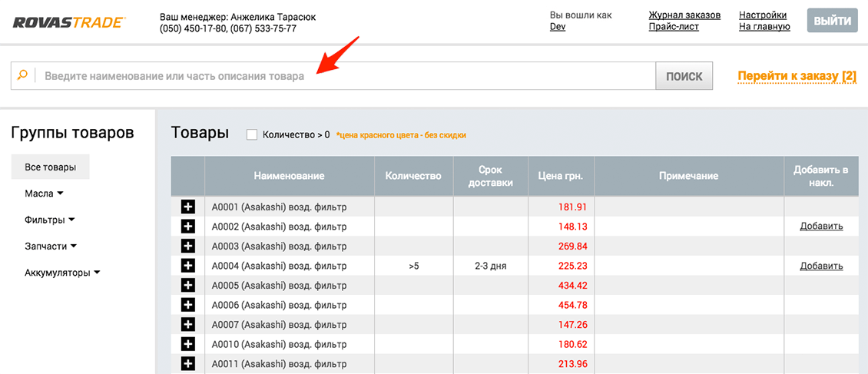
Task: Click the Цена грн. column header
Action: pos(561,176)
